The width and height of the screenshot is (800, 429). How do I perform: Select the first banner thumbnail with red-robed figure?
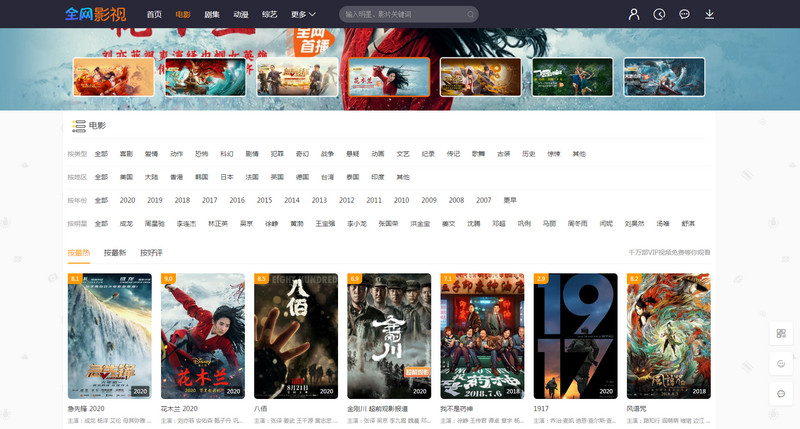[x=113, y=77]
